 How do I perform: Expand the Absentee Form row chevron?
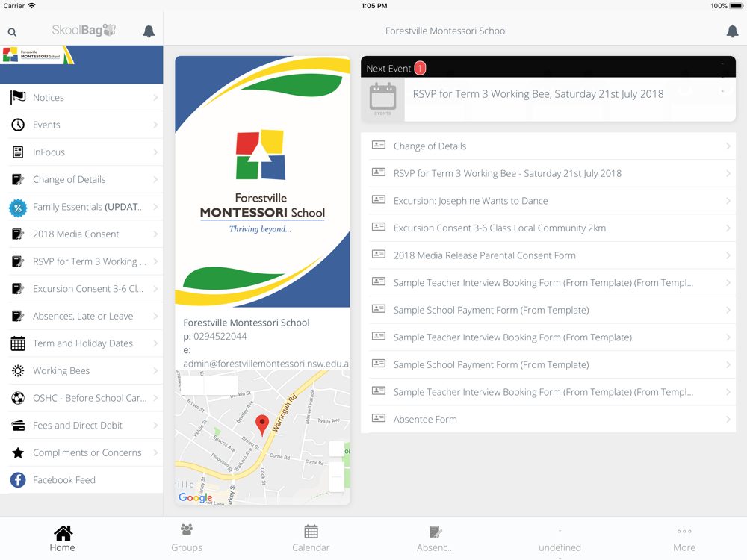click(x=728, y=420)
